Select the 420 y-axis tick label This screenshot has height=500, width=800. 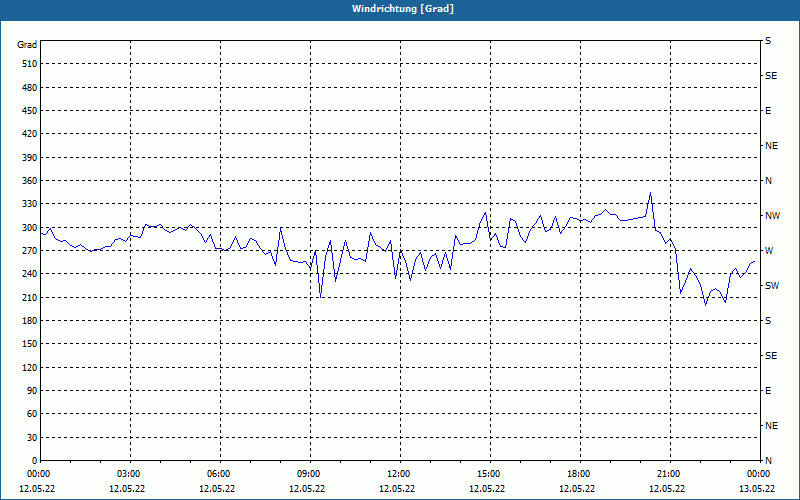click(x=30, y=134)
